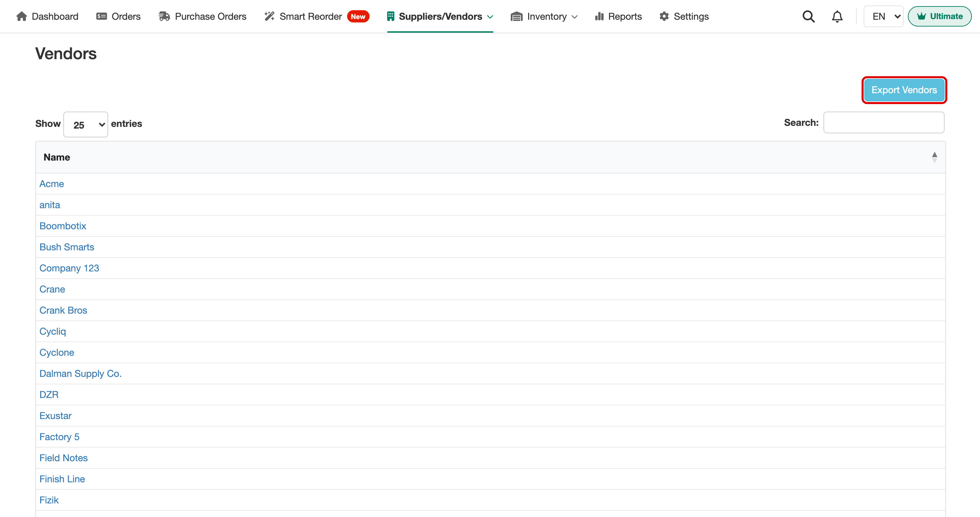
Task: Open the Crank Bros vendor link
Action: pyautogui.click(x=63, y=310)
